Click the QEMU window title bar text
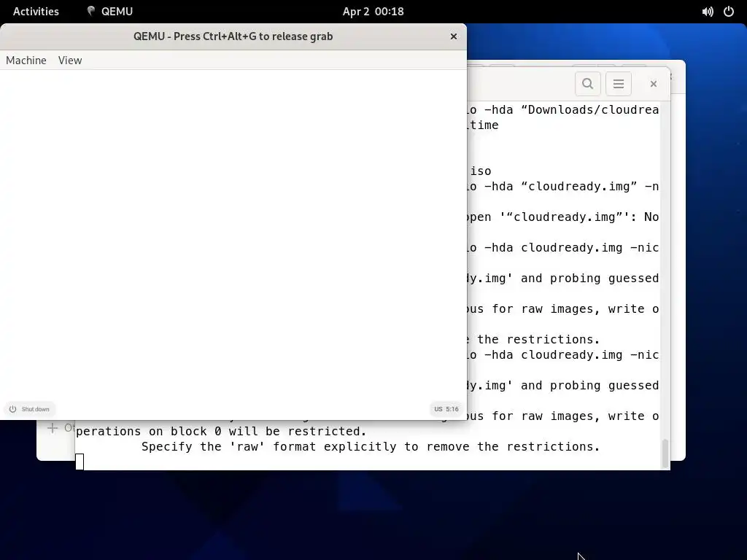This screenshot has height=560, width=747. point(233,36)
